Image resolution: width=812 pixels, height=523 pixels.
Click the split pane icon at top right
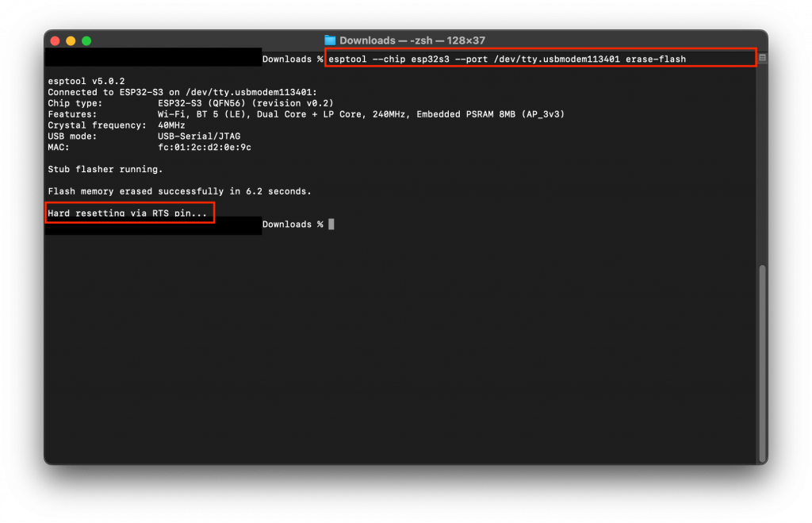pyautogui.click(x=762, y=58)
